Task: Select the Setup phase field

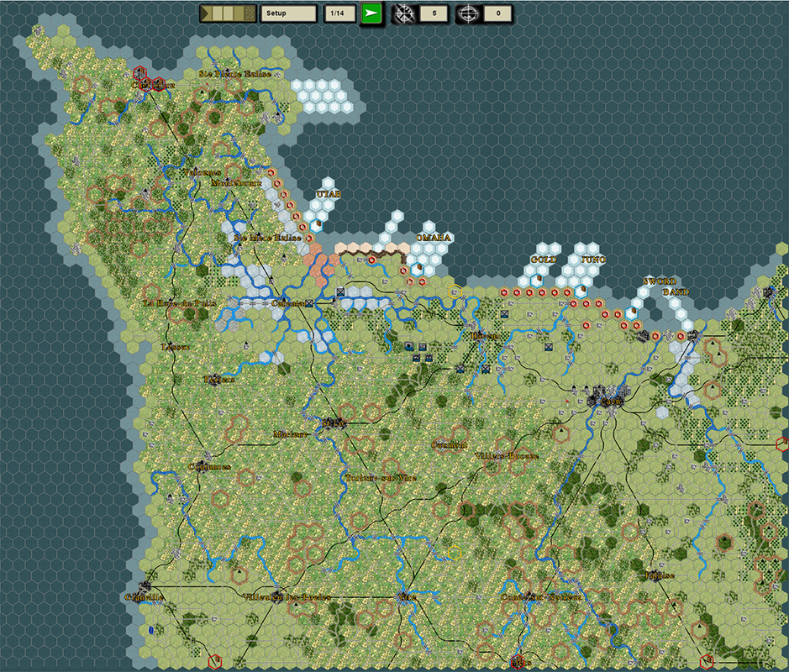Action: [288, 13]
